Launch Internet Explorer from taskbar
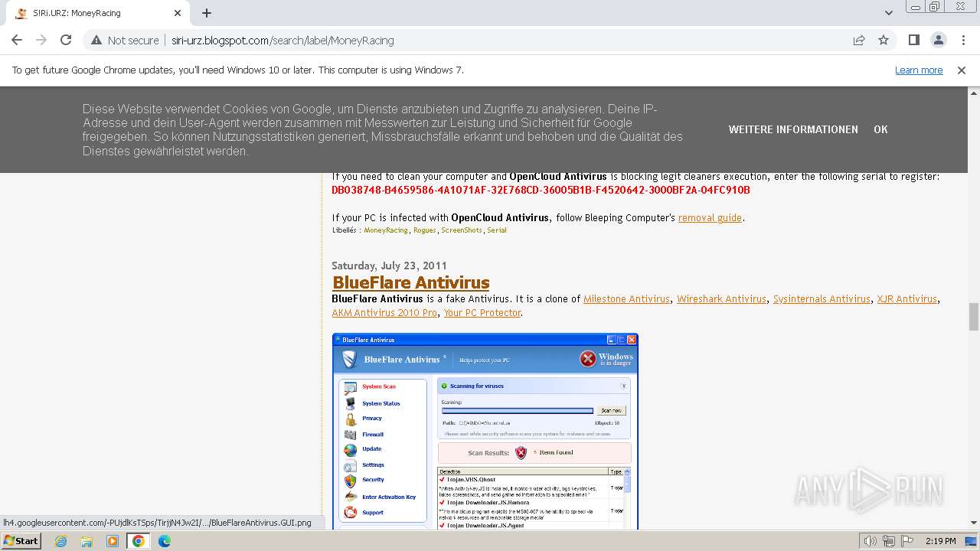This screenshot has height=551, width=980. 60,541
